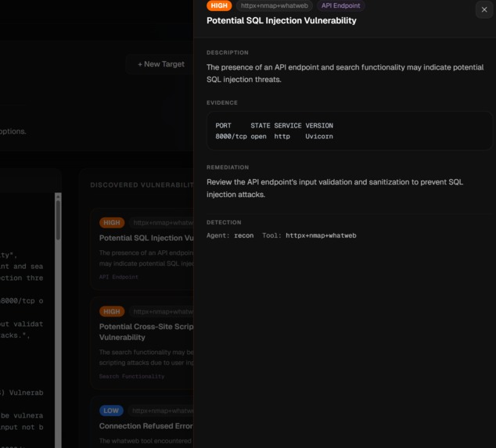Click httpx+nmap+whatweb tag in detail panel header
The image size is (496, 448).
pyautogui.click(x=275, y=5)
